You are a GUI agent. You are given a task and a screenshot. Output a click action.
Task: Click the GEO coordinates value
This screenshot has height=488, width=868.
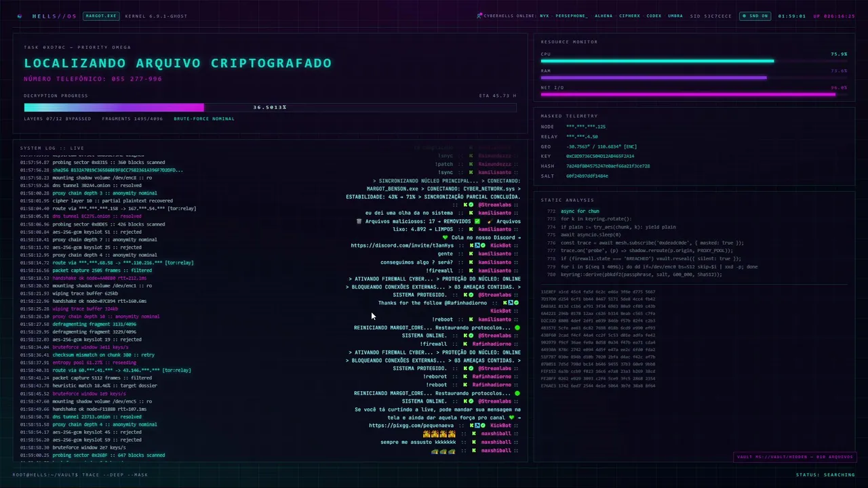(601, 146)
